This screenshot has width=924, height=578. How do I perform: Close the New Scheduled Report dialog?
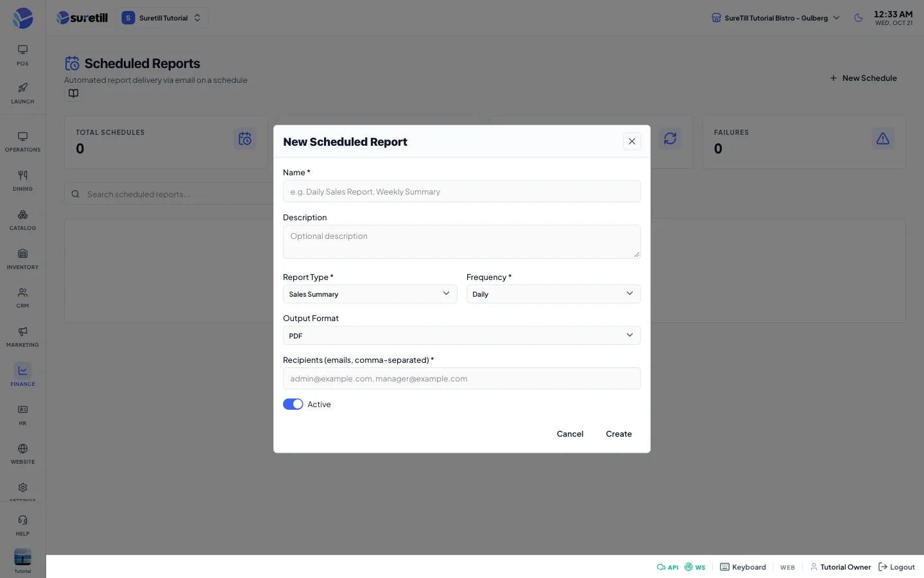pos(632,141)
